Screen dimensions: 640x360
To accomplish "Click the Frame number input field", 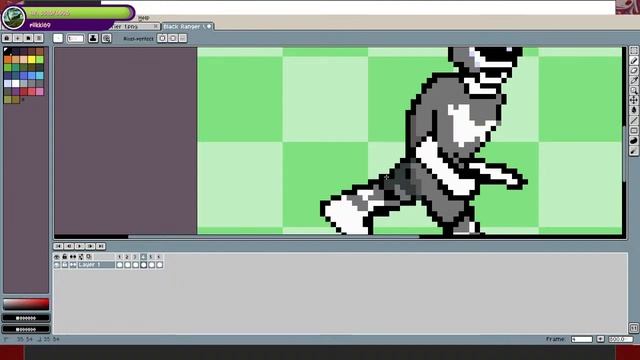I will [x=582, y=339].
